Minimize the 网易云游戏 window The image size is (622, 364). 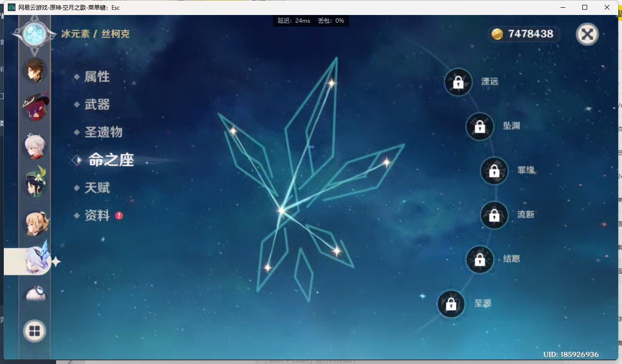(x=563, y=7)
